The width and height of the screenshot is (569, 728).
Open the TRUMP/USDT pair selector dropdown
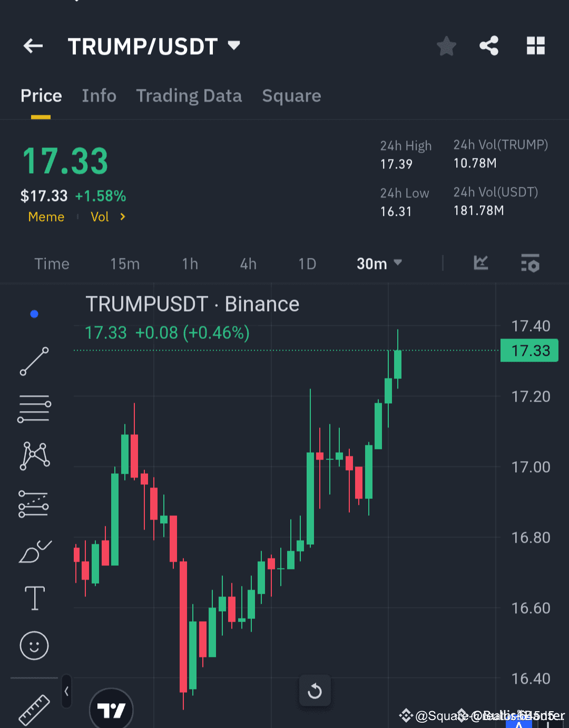[x=233, y=46]
